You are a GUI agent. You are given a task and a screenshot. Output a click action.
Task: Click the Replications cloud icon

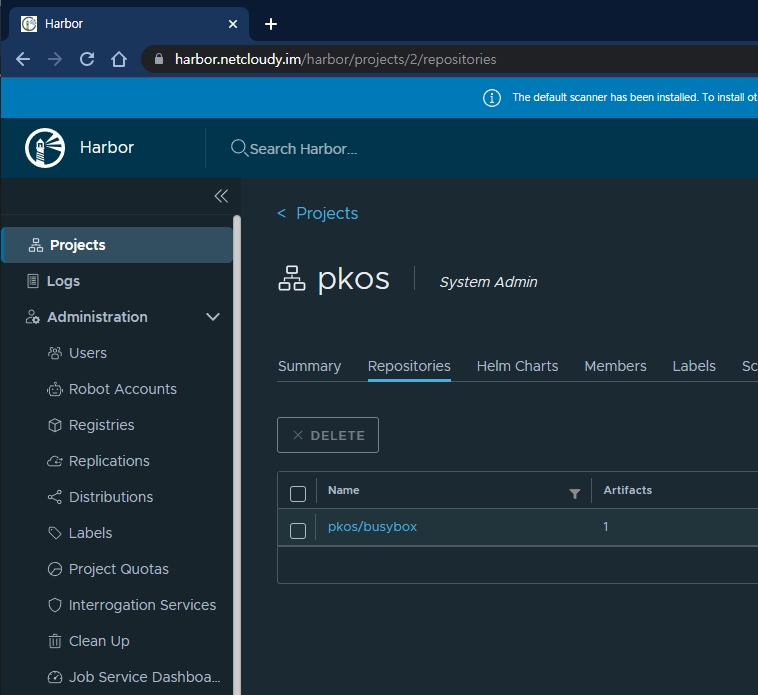(55, 461)
